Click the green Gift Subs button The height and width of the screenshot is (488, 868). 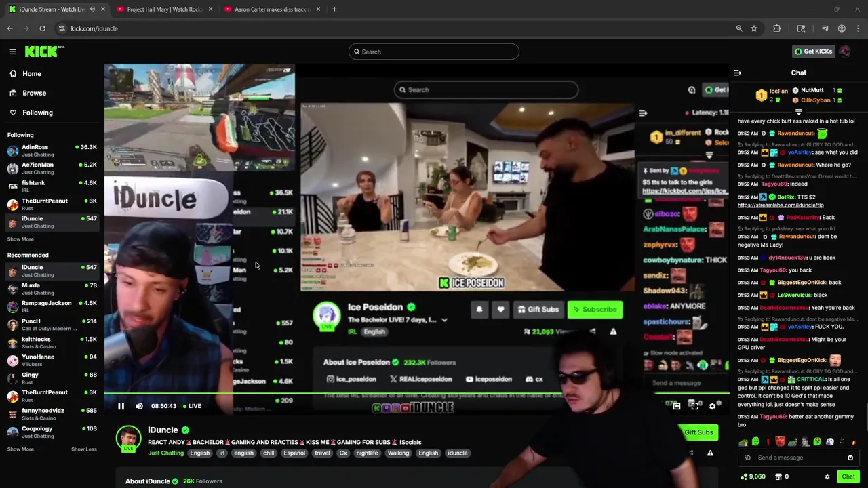698,432
